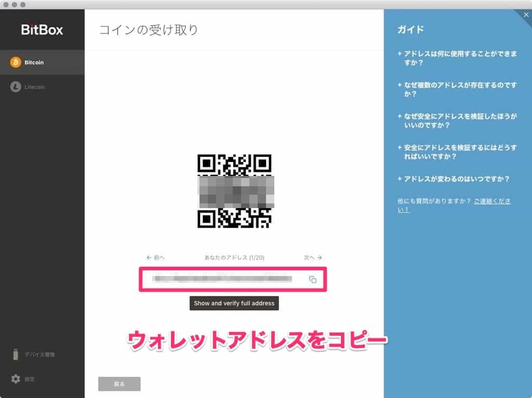Expand アドレスが変わるのはいつですか？
This screenshot has width=532, height=398.
[x=453, y=179]
